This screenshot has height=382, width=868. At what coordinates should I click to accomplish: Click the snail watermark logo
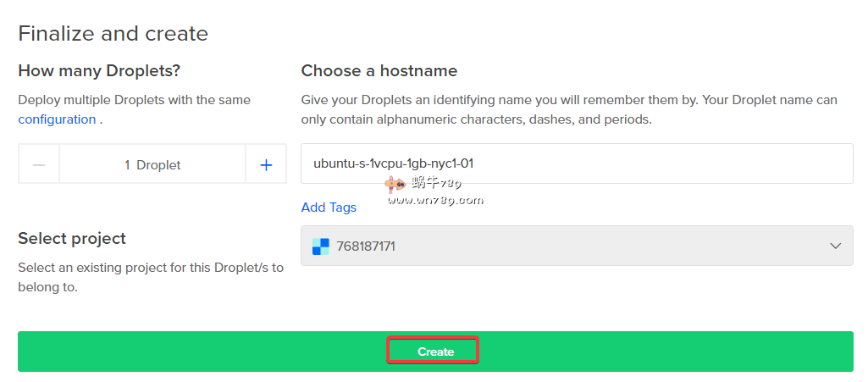tap(395, 183)
